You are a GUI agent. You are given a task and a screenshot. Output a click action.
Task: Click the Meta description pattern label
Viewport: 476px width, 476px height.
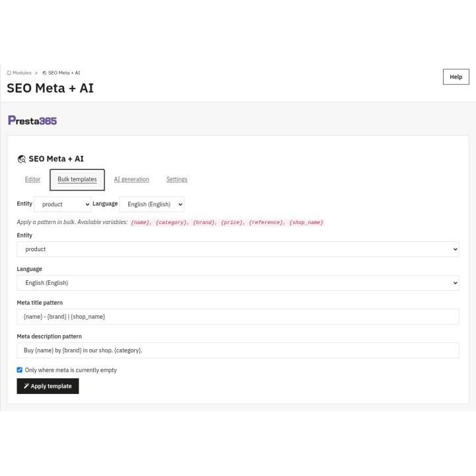[x=49, y=337]
